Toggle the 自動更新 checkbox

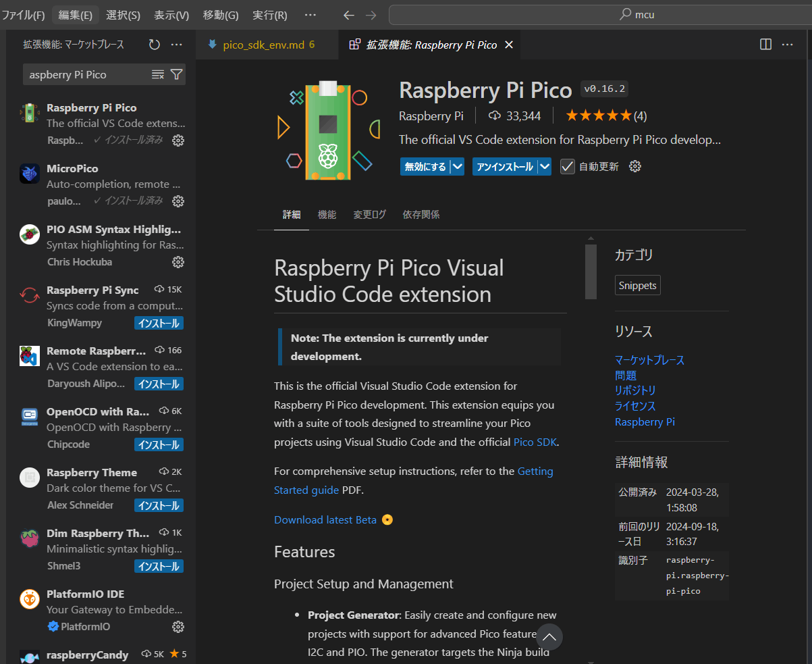pos(568,166)
